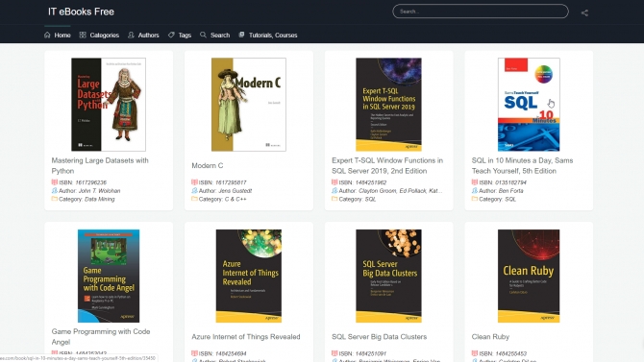Click ISBN 1484251091 of SQL Server book
This screenshot has height=362, width=644.
click(x=371, y=353)
